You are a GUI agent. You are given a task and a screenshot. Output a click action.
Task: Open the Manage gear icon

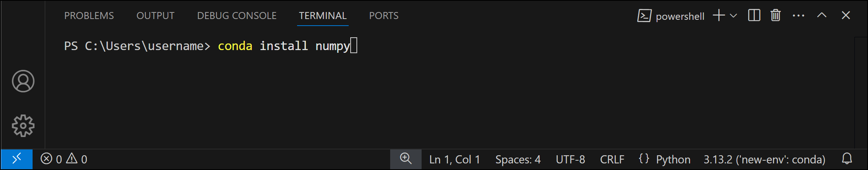[x=23, y=126]
